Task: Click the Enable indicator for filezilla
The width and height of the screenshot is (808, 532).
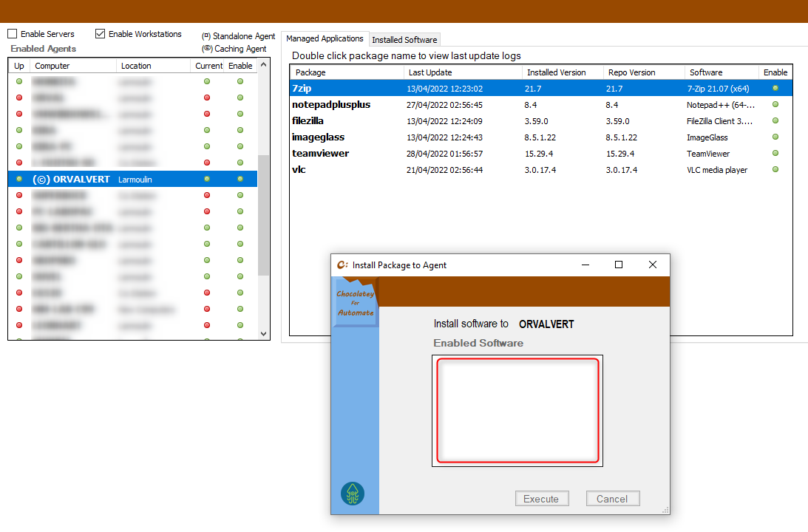Action: click(x=775, y=121)
